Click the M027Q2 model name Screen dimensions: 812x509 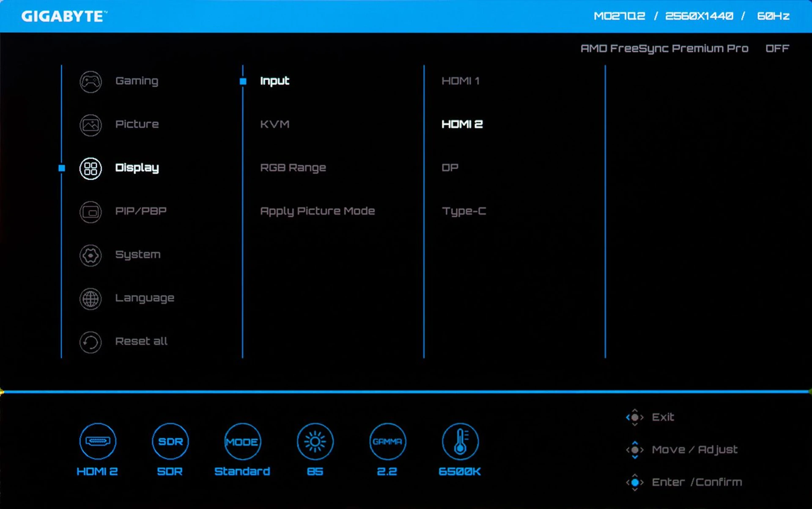620,16
